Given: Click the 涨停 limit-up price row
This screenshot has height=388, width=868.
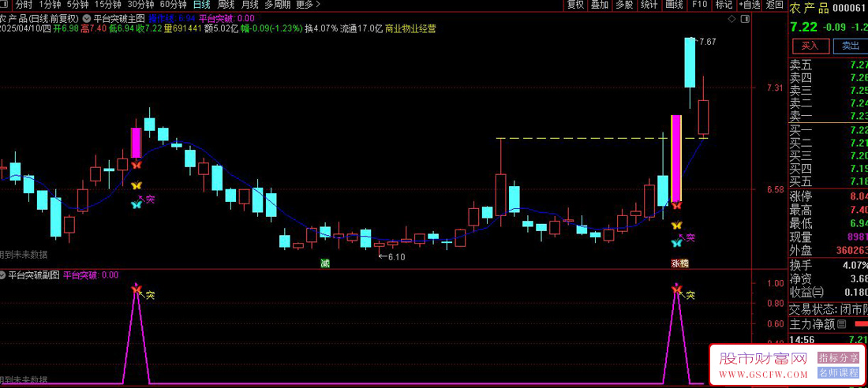Looking at the screenshot, I should [828, 198].
